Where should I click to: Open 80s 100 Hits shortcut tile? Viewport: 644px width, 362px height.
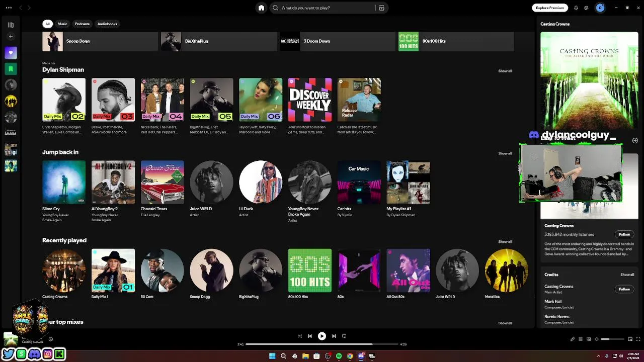pos(456,41)
